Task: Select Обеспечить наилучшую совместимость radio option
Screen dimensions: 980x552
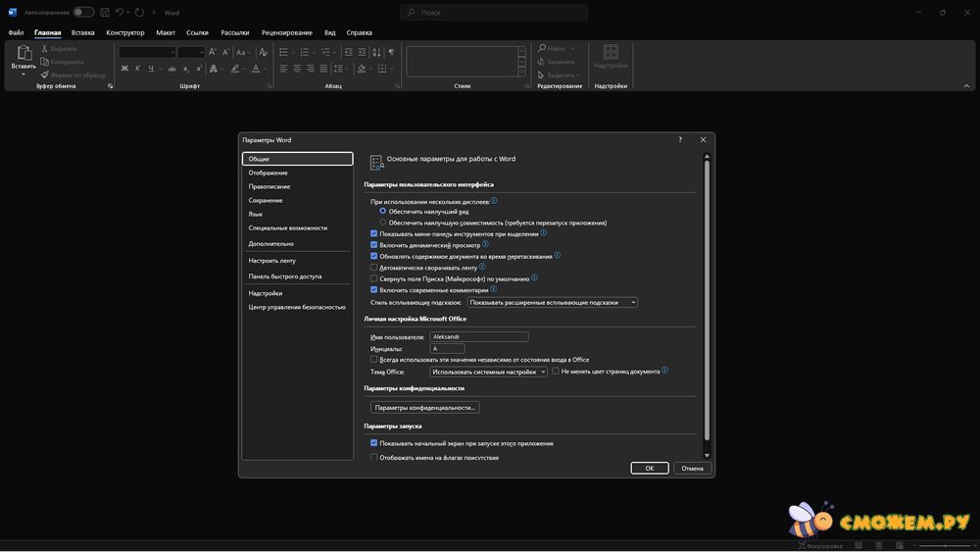Action: [383, 223]
